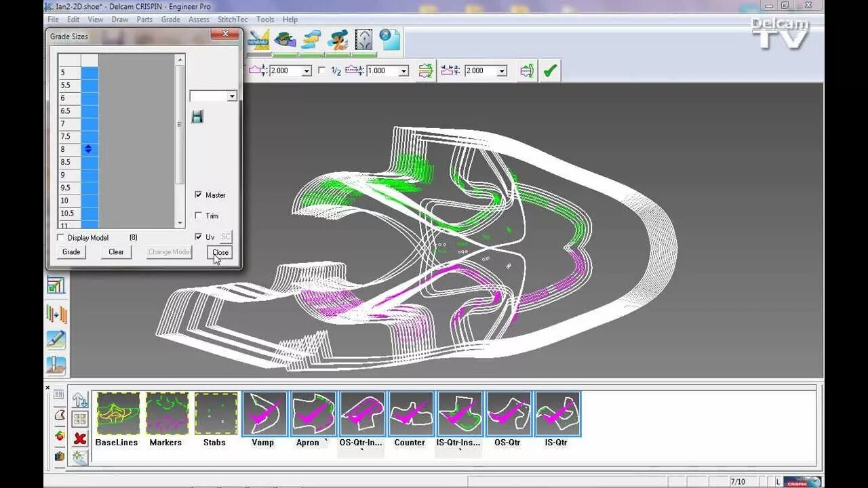
Task: Click the small grid view icon in bottom panel
Action: 59,394
